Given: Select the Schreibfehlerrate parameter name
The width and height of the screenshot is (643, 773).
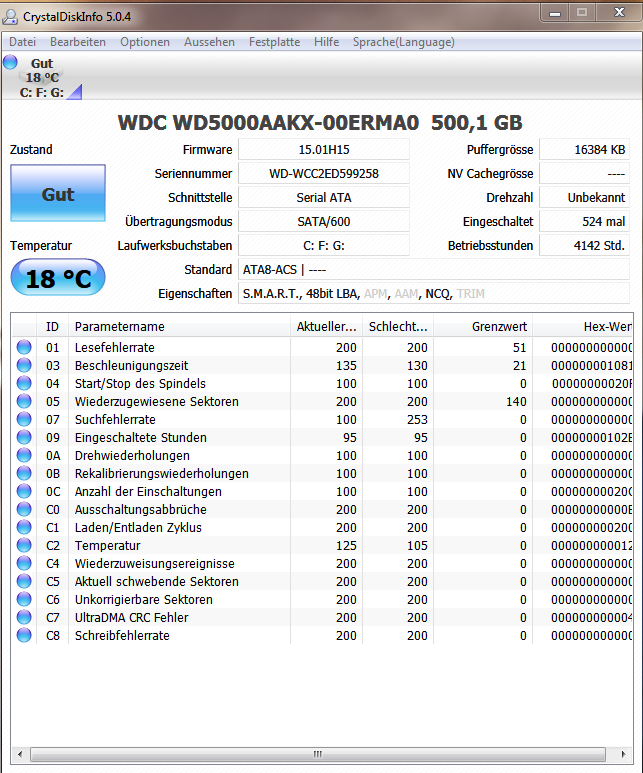Looking at the screenshot, I should click(122, 635).
